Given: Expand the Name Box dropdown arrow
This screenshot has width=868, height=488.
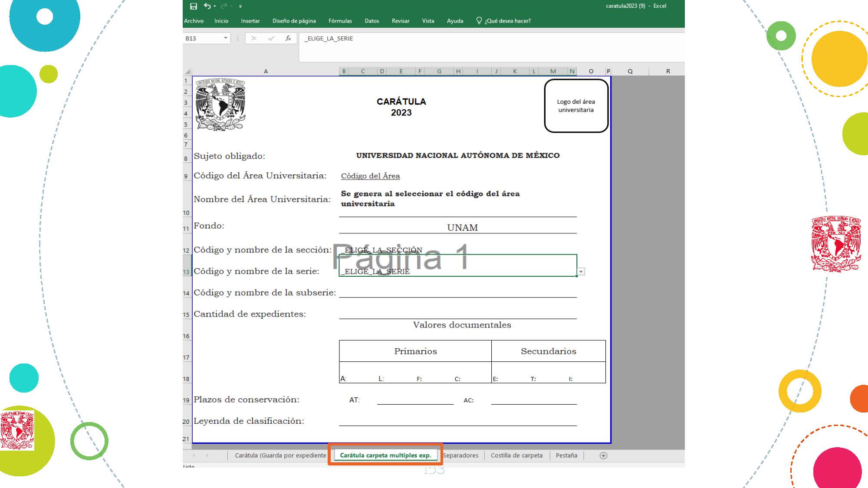Looking at the screenshot, I should click(226, 38).
